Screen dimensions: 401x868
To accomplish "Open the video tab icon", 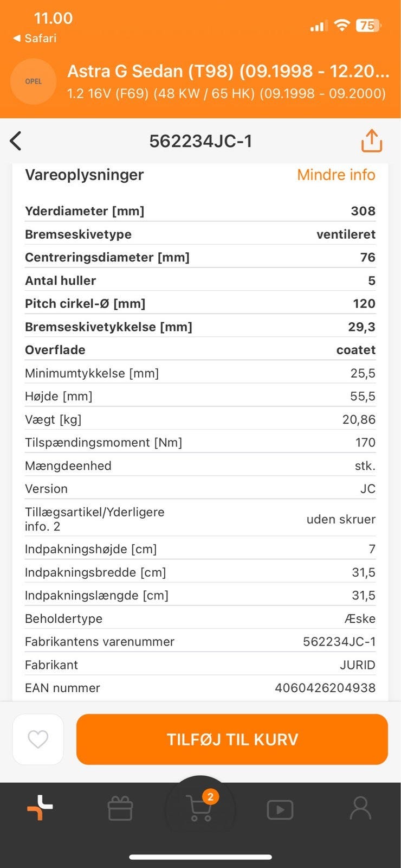I will (x=280, y=809).
